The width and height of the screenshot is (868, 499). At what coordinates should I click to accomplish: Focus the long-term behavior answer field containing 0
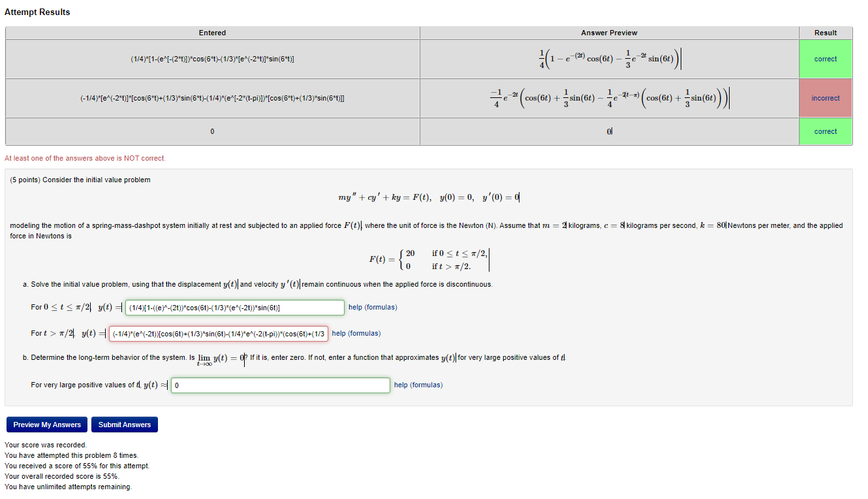(x=281, y=385)
